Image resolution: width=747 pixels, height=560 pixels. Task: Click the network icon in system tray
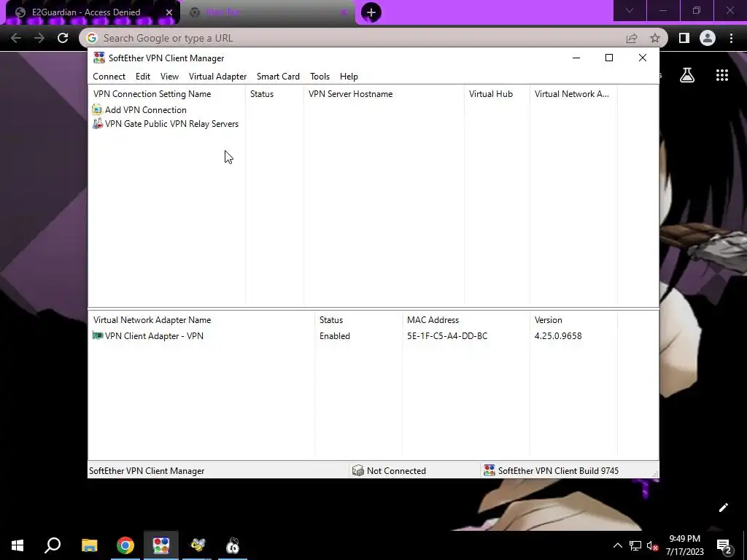[635, 545]
